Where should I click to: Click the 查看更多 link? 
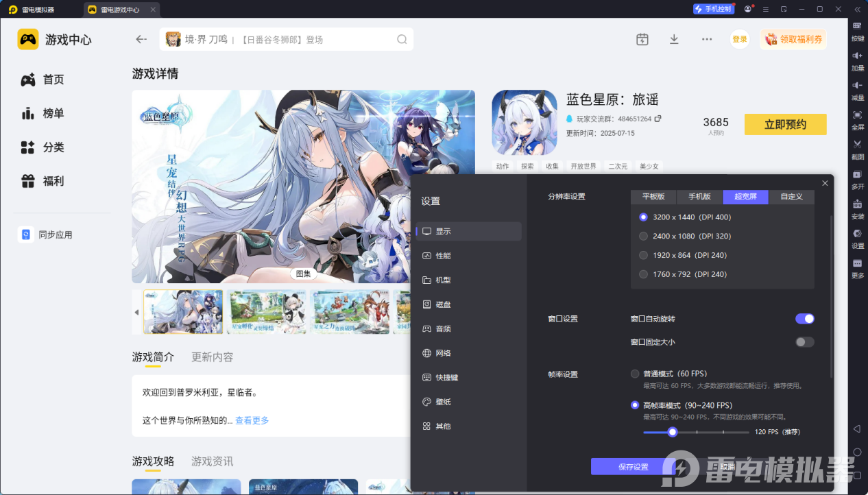pyautogui.click(x=252, y=420)
